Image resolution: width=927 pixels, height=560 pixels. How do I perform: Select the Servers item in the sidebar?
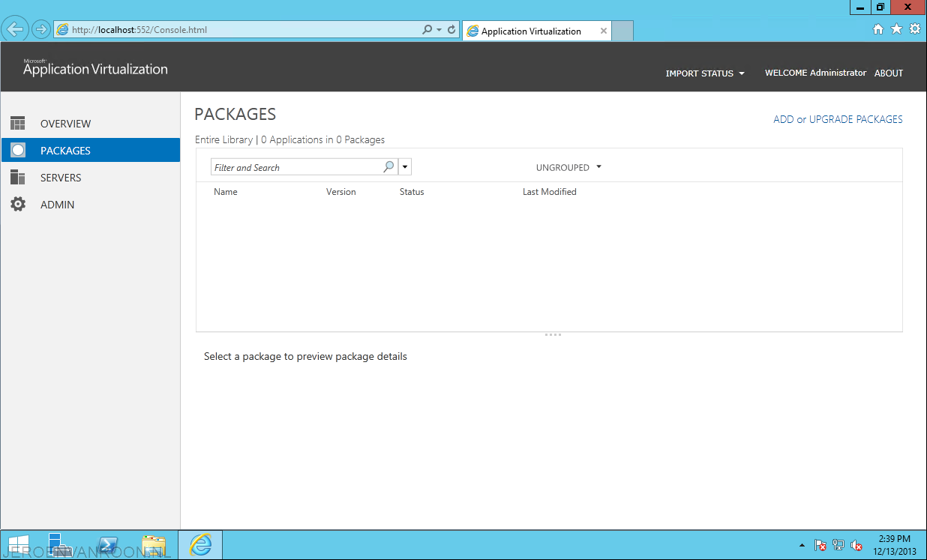pyautogui.click(x=91, y=178)
